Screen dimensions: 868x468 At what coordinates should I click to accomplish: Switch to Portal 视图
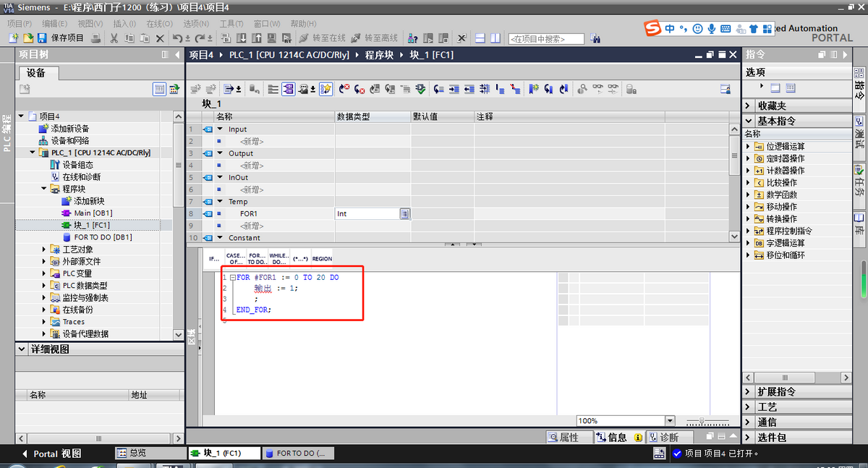[49, 454]
